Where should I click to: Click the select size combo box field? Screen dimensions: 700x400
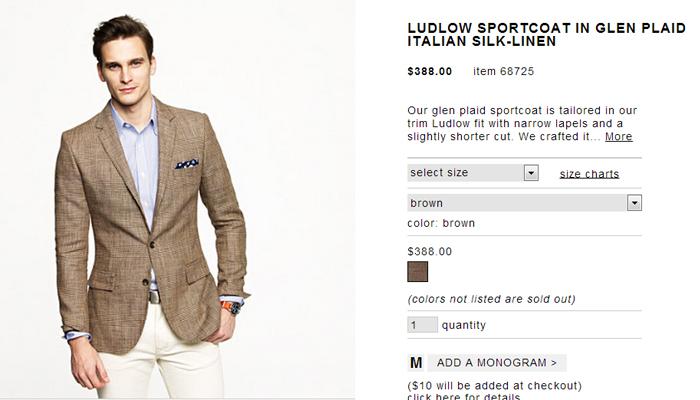(473, 173)
